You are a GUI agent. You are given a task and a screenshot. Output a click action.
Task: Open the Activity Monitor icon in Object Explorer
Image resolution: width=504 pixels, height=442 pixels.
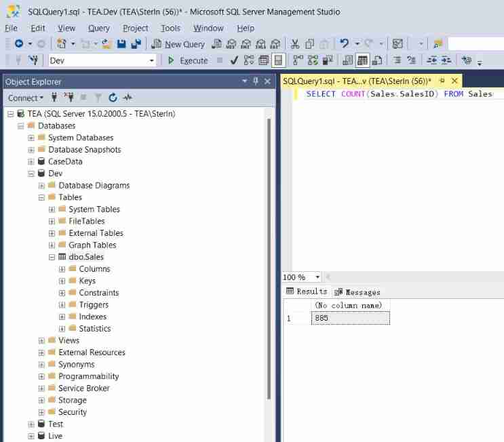point(128,98)
